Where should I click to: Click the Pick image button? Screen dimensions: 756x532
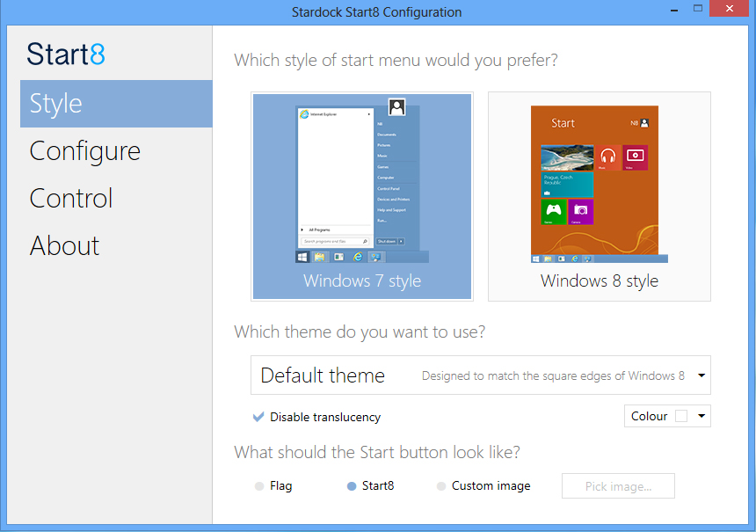(x=618, y=485)
